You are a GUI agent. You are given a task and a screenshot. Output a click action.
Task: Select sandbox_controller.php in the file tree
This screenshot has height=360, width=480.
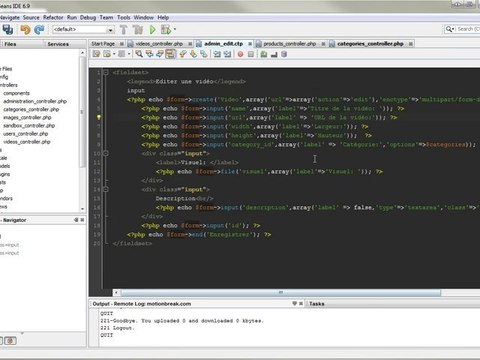pos(29,125)
